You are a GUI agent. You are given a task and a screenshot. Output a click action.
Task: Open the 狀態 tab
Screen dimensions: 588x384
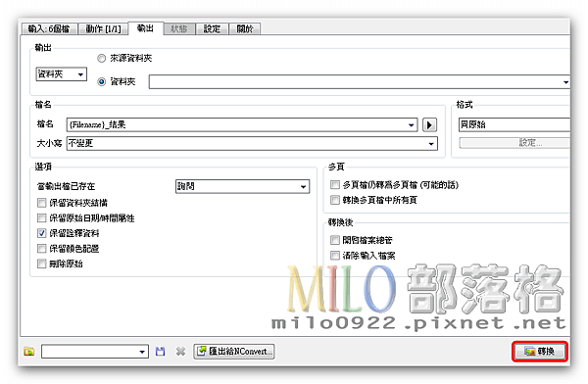179,28
